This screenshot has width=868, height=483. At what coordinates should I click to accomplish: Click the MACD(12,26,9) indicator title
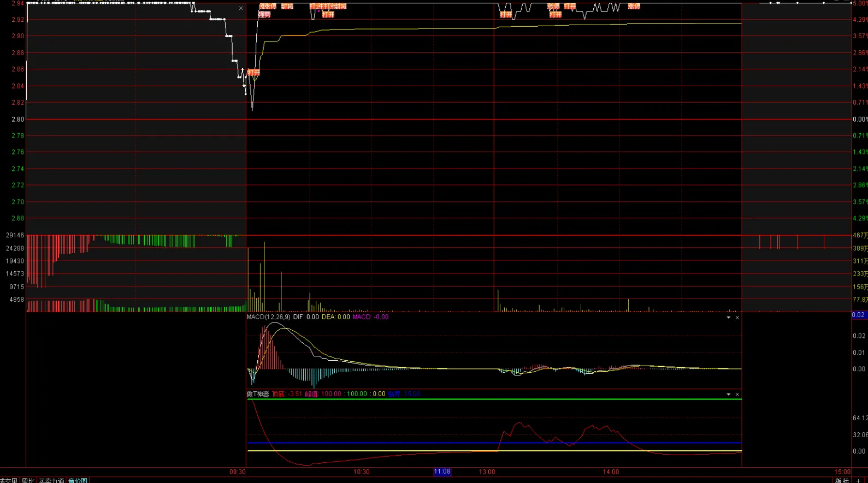tap(269, 317)
